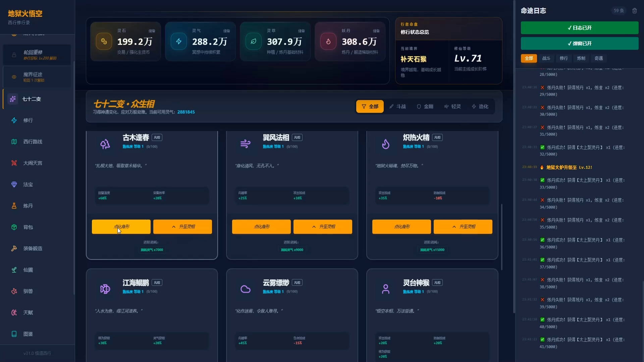Click the tree icon on 古木逢春 card
The image size is (644, 362).
point(105,144)
